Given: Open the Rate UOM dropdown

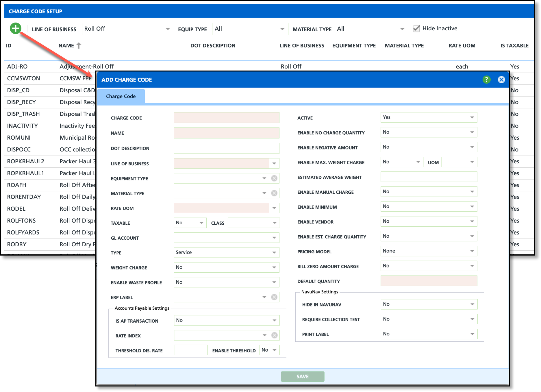Looking at the screenshot, I should click(274, 208).
